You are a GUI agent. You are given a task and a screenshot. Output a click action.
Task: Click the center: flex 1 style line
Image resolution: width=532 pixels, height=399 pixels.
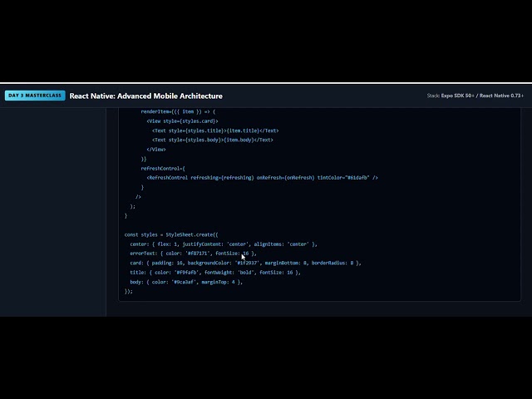[x=224, y=244]
